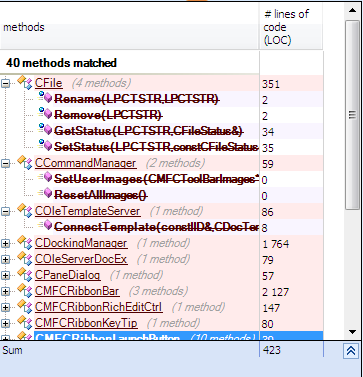The height and width of the screenshot is (377, 363).
Task: Click the Rename method icon
Action: (x=45, y=97)
